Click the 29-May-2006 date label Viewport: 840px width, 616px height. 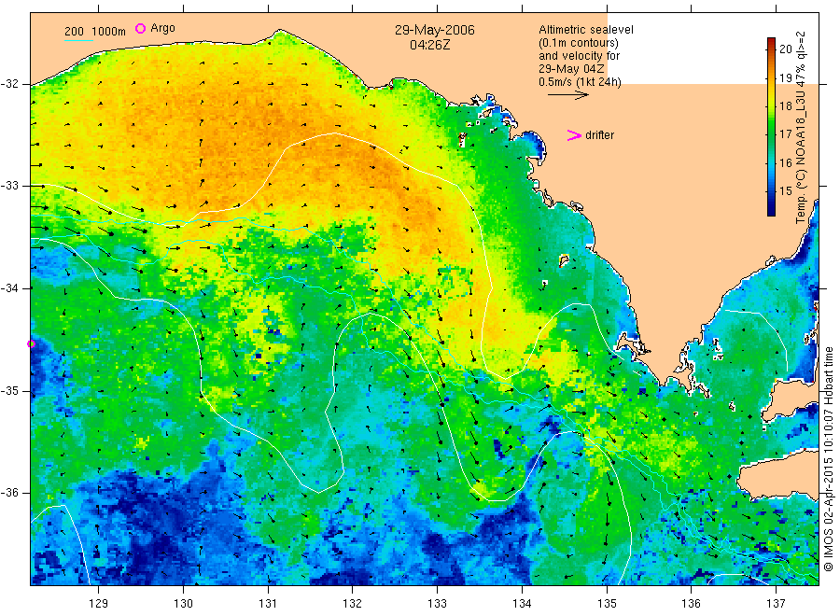click(x=434, y=30)
